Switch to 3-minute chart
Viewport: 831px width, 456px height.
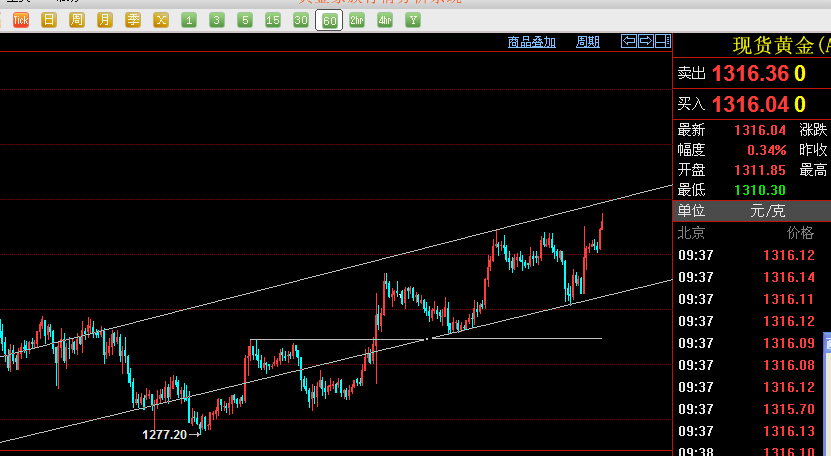click(x=217, y=20)
